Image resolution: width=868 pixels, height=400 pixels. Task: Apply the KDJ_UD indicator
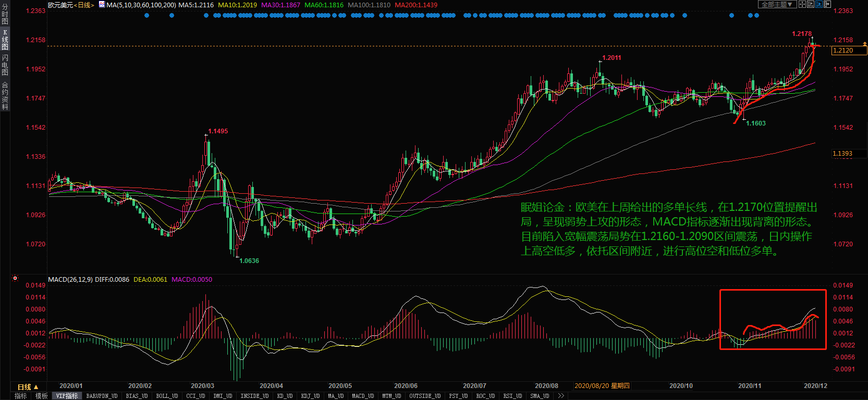[x=310, y=396]
